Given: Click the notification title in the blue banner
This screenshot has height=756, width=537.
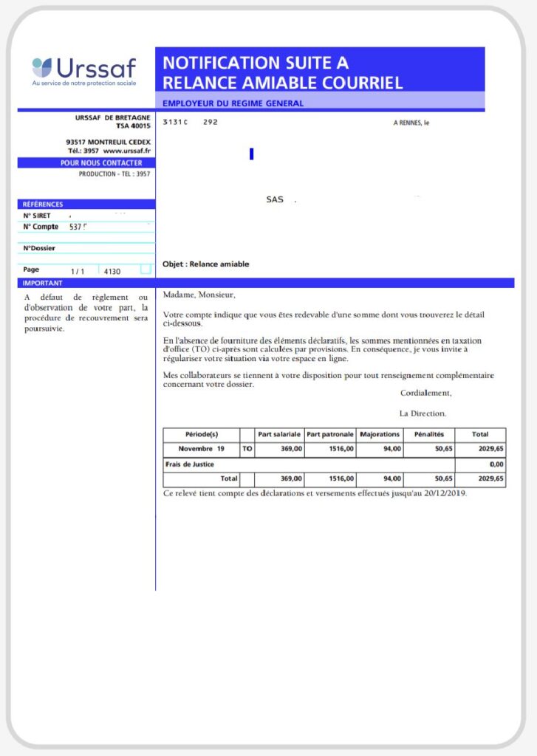Looking at the screenshot, I should (x=283, y=72).
